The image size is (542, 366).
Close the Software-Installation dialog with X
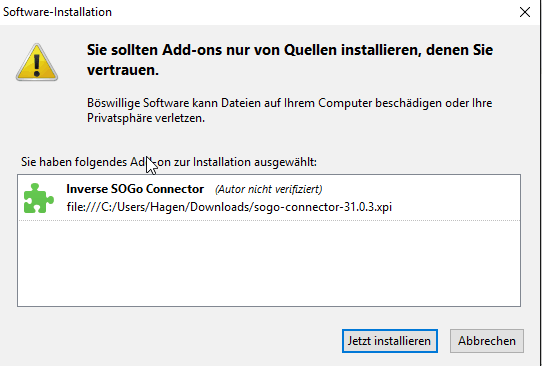tap(525, 12)
